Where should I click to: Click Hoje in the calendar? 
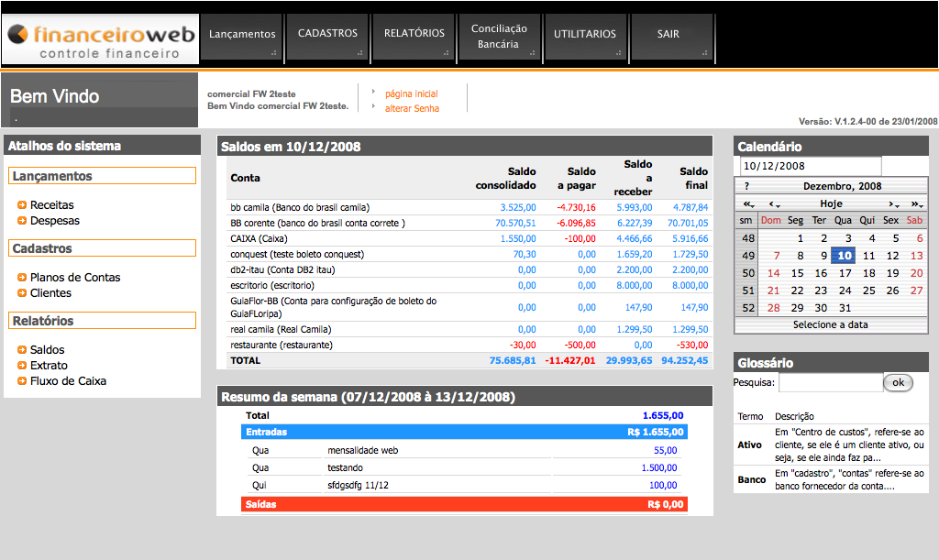[x=831, y=204]
